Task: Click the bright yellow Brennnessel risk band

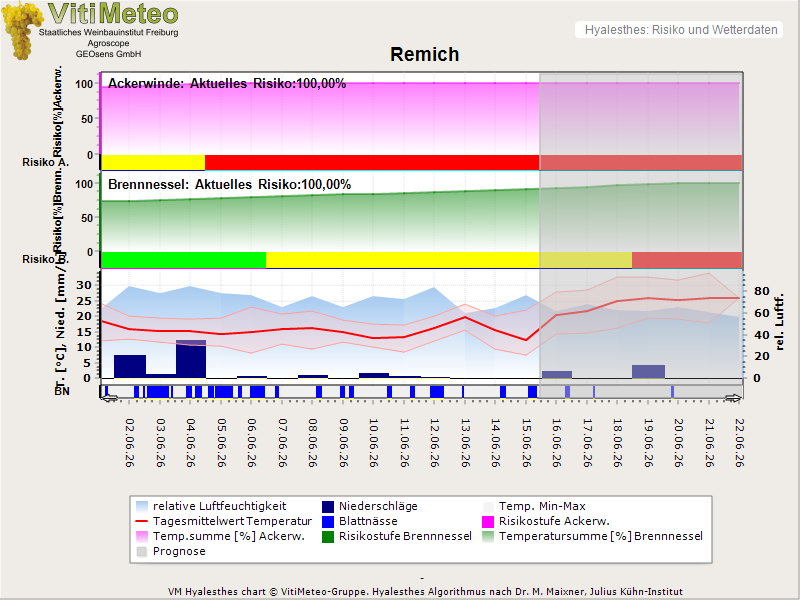Action: coord(403,259)
